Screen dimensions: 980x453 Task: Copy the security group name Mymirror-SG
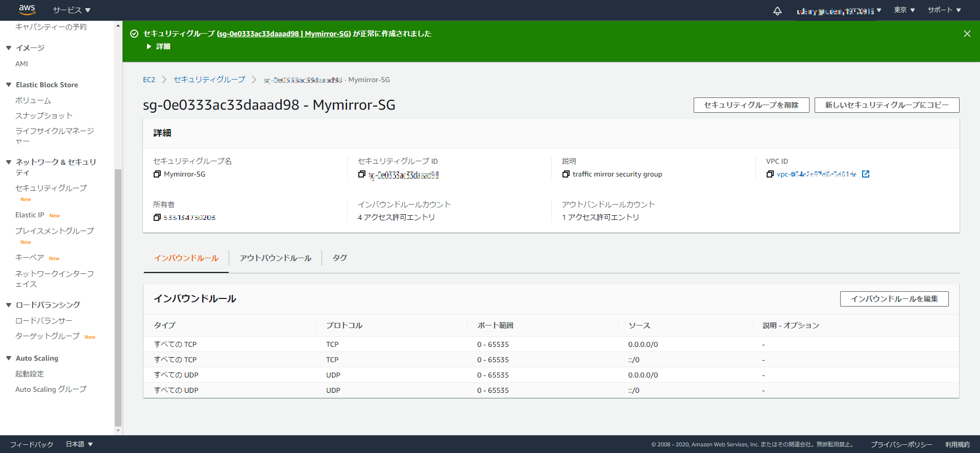pyautogui.click(x=157, y=174)
